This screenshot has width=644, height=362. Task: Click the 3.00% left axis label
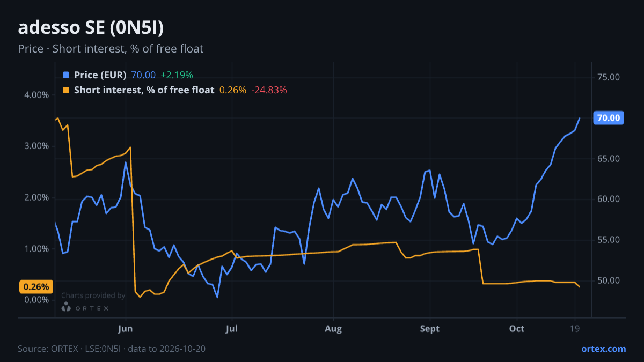[x=37, y=146]
